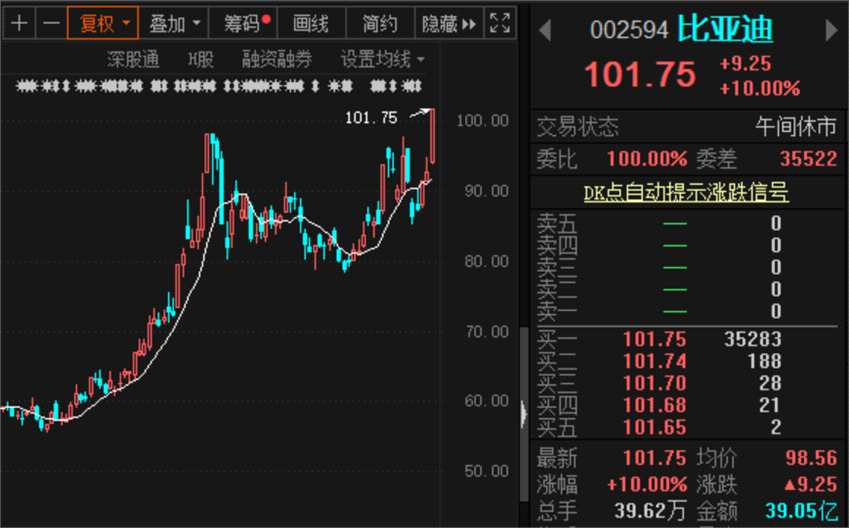Switch to 简约 view mode
The image size is (850, 528).
[379, 23]
